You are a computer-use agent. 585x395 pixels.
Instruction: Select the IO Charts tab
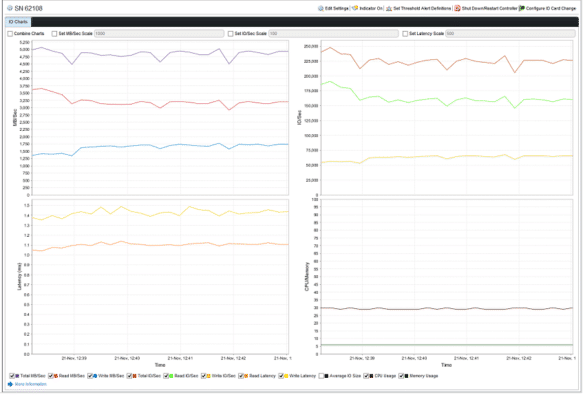[18, 22]
